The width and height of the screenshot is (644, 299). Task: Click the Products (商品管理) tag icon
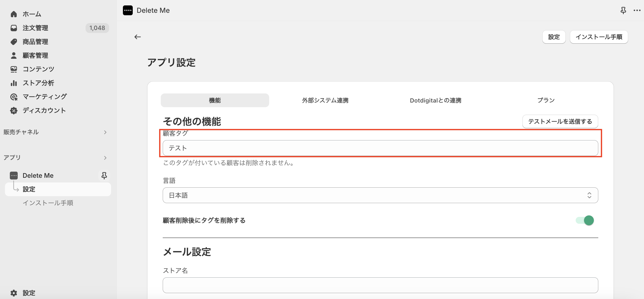[x=14, y=42]
